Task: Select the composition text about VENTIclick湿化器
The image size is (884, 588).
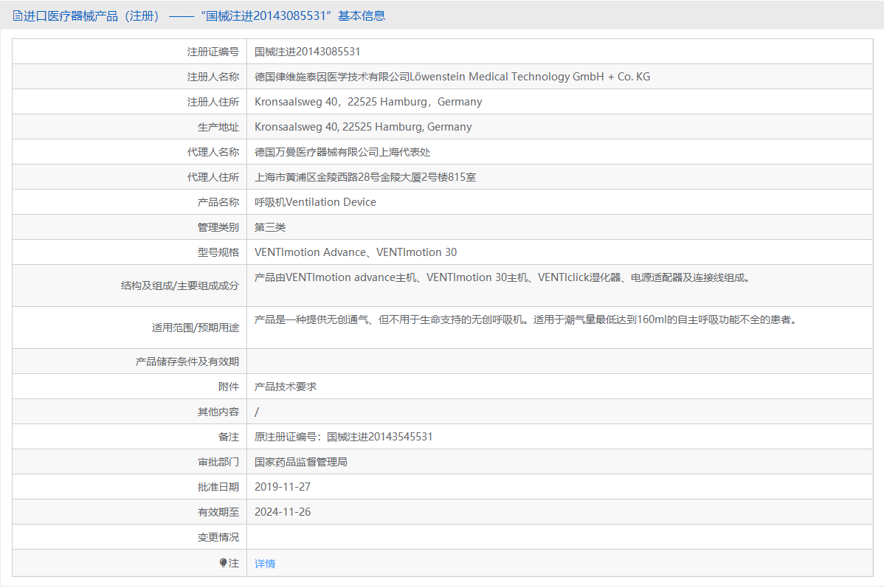Action: click(x=502, y=277)
